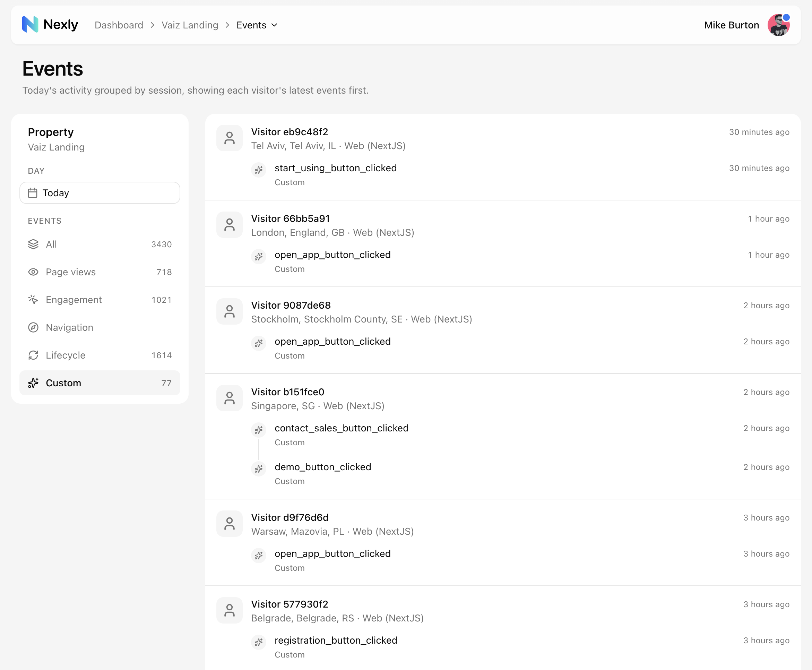Image resolution: width=812 pixels, height=670 pixels.
Task: Click the sparkle icon beside registration_button_clicked
Action: pos(259,642)
